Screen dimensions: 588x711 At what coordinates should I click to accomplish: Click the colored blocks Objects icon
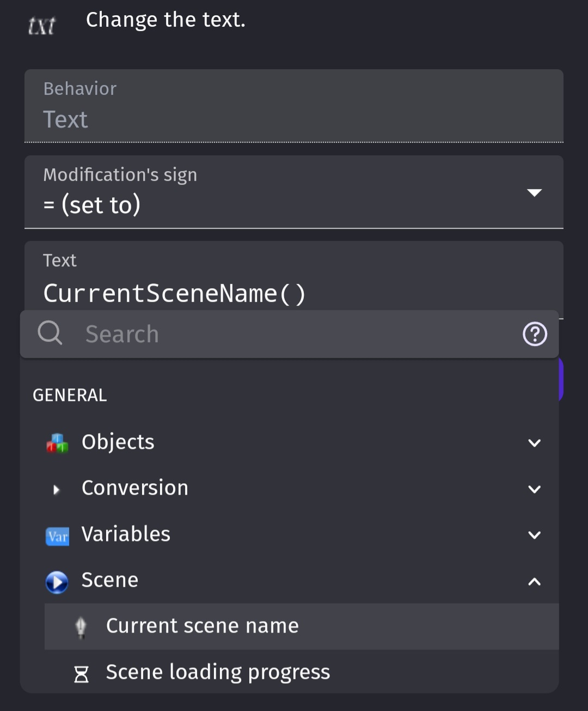click(57, 443)
